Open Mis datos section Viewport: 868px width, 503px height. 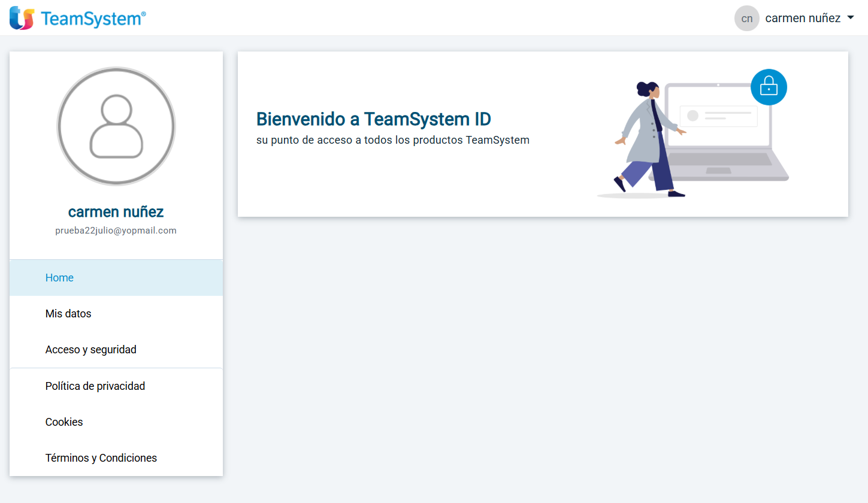click(116, 314)
